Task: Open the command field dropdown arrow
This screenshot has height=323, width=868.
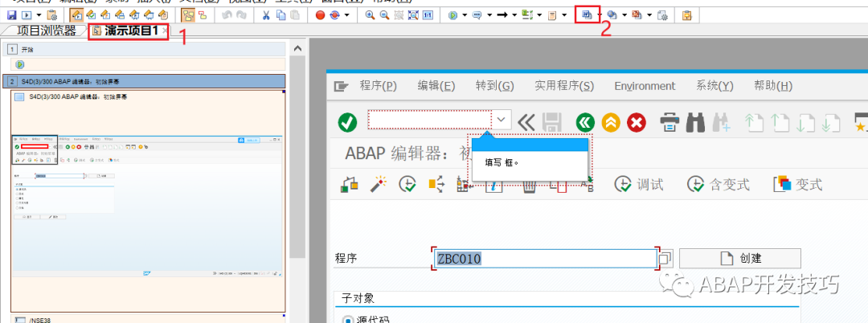Action: click(502, 120)
